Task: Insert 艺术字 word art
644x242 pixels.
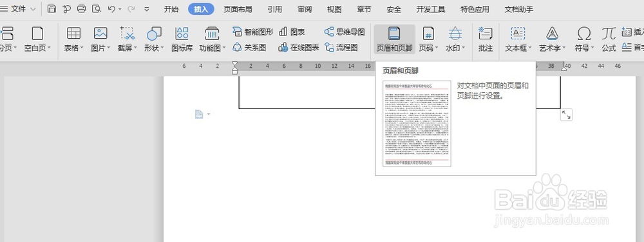Action: 553,39
